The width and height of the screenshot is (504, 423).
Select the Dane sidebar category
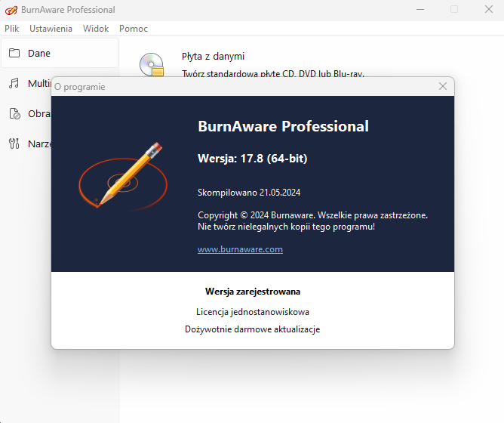tap(60, 53)
